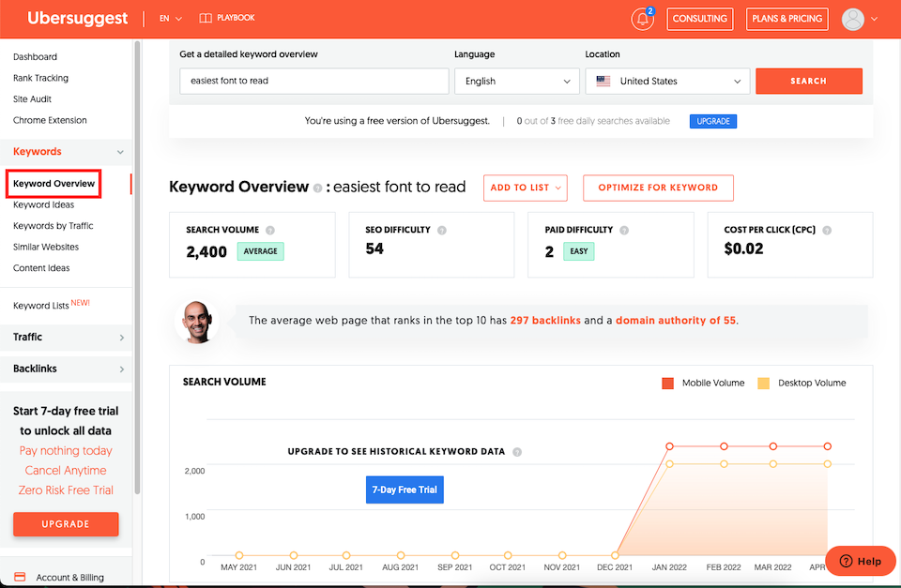Click the Optimize for Keyword button
Screen dimensions: 901x588
click(x=657, y=188)
